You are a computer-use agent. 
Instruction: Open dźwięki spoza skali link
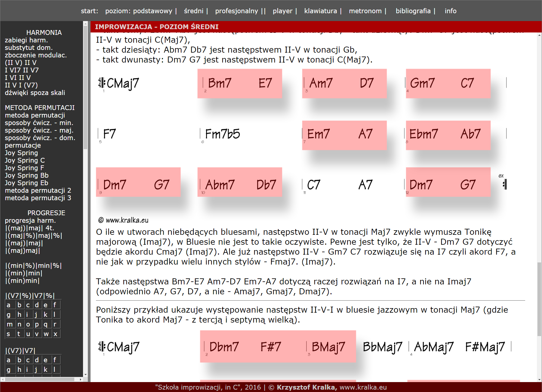pyautogui.click(x=35, y=93)
